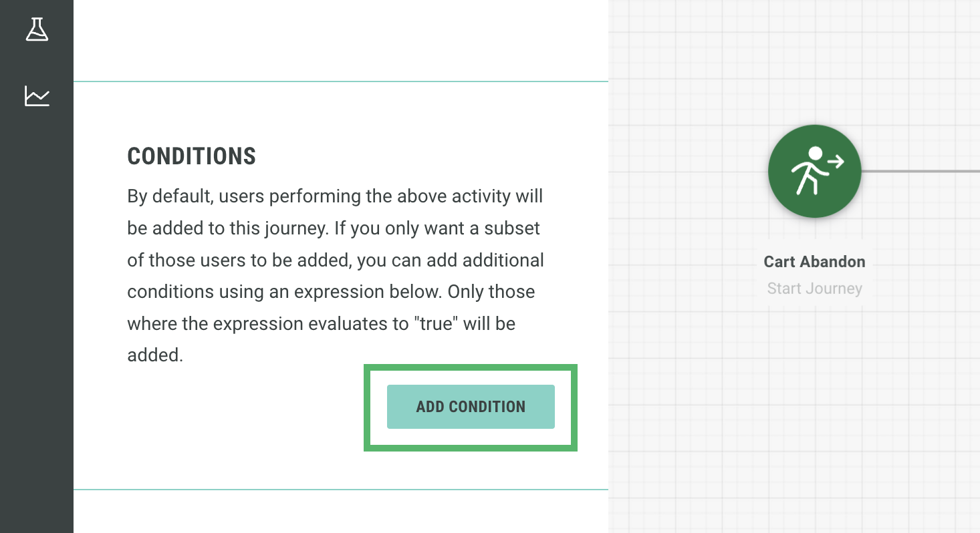Select the green Cart Abandon node circle
This screenshot has height=533, width=980.
click(814, 171)
